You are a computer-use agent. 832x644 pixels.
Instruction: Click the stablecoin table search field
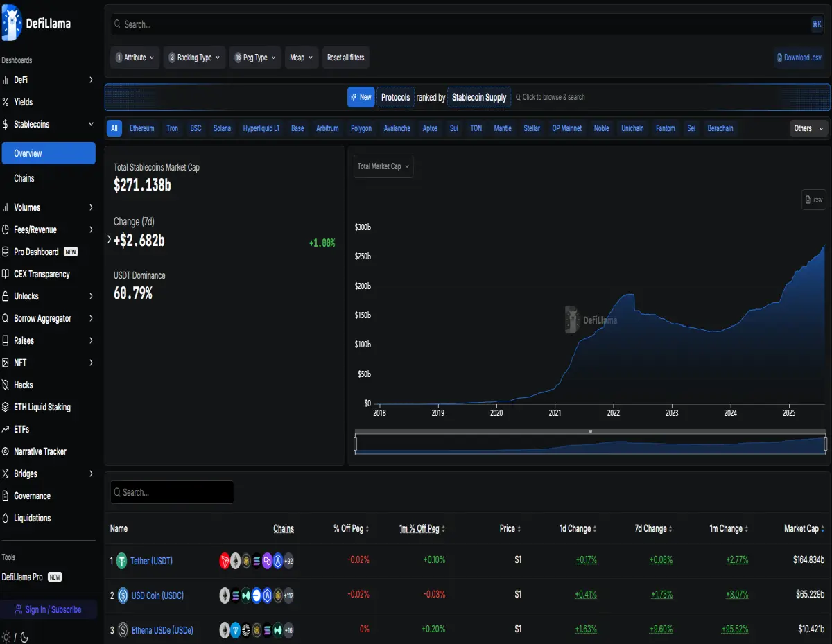(172, 492)
